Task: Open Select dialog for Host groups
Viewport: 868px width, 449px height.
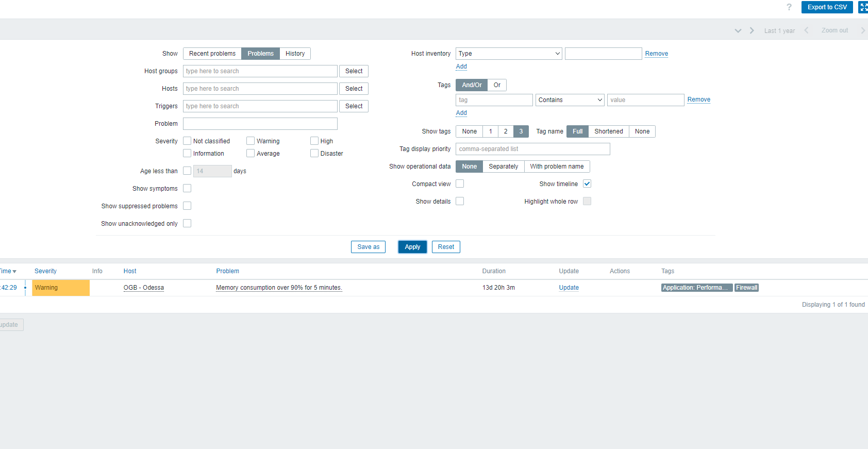Action: pyautogui.click(x=354, y=71)
